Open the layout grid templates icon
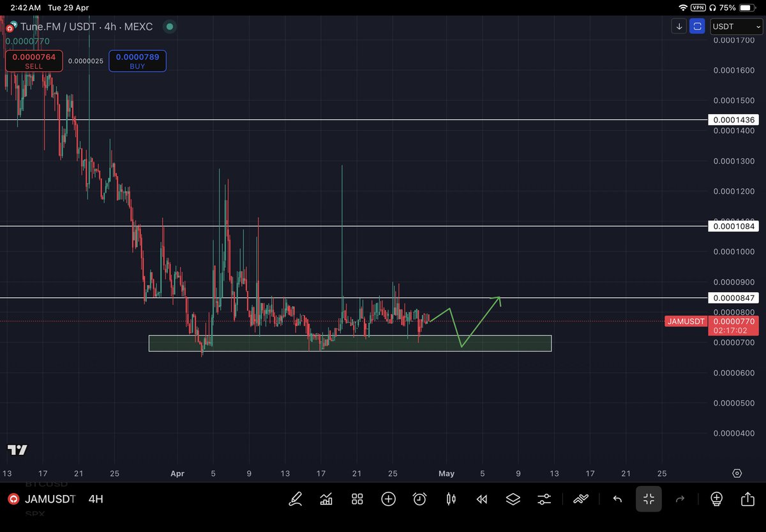The width and height of the screenshot is (766, 532). click(357, 499)
